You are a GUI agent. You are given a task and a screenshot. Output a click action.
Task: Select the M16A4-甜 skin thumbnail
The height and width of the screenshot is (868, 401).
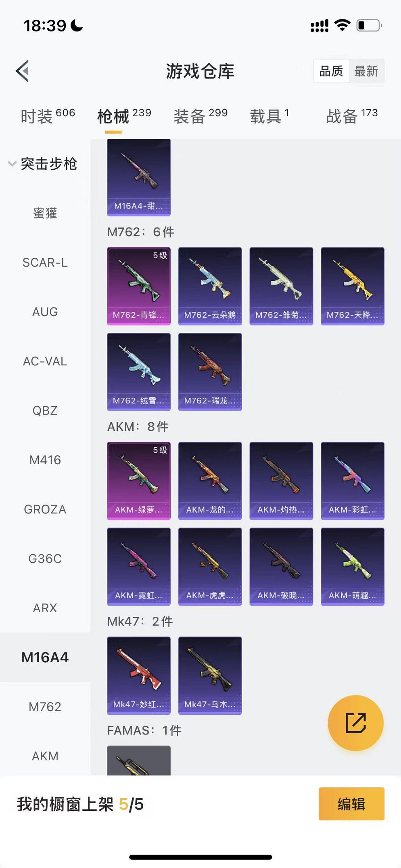point(139,177)
